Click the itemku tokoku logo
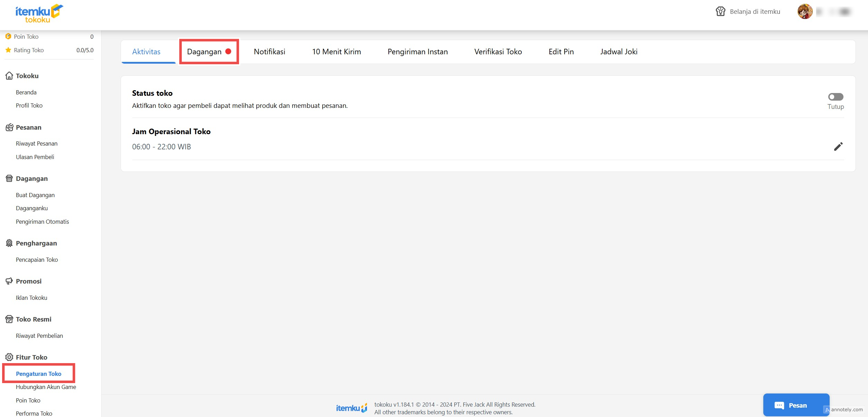868x417 pixels. (x=39, y=14)
